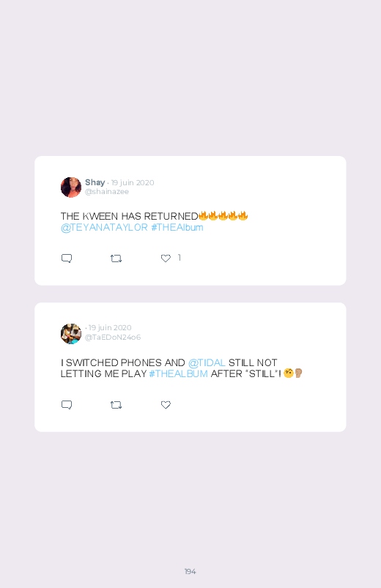Open TaEDoN24o6's profile picture

point(71,333)
